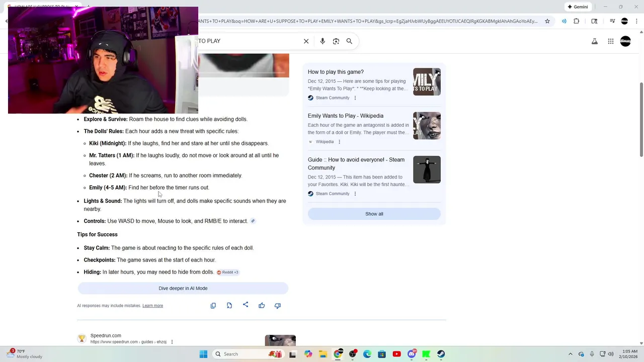Open the Chrome extensions puzzle icon
The width and height of the screenshot is (644, 362).
point(577,21)
